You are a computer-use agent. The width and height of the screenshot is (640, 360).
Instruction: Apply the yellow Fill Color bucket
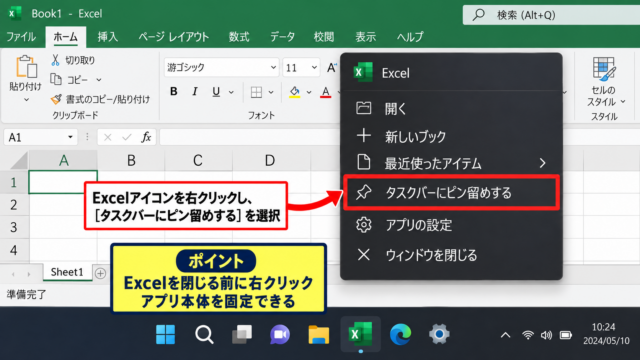click(295, 92)
